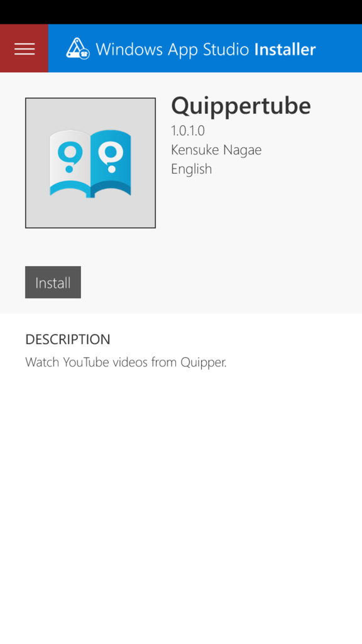Screen dimensions: 362x644
Task: Click the Install button
Action: (x=53, y=282)
